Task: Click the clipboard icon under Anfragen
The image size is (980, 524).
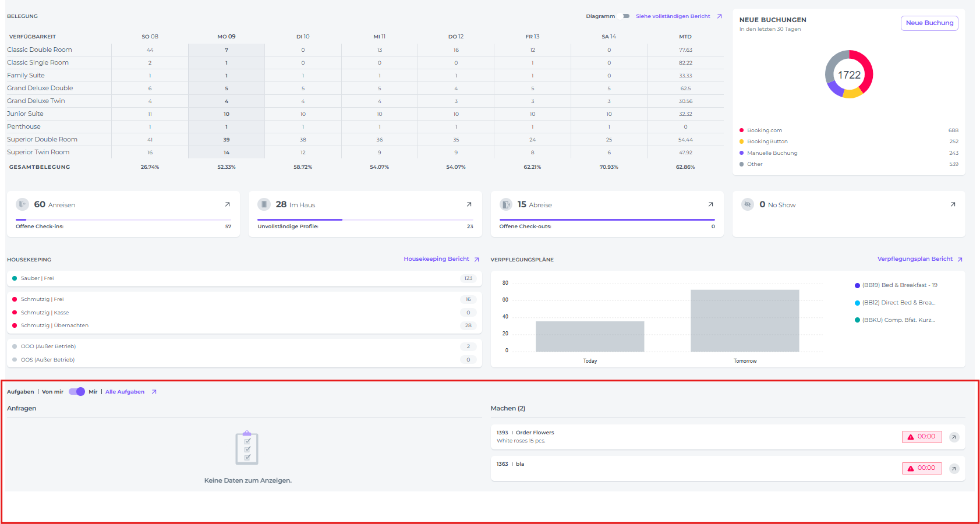Action: click(x=247, y=448)
